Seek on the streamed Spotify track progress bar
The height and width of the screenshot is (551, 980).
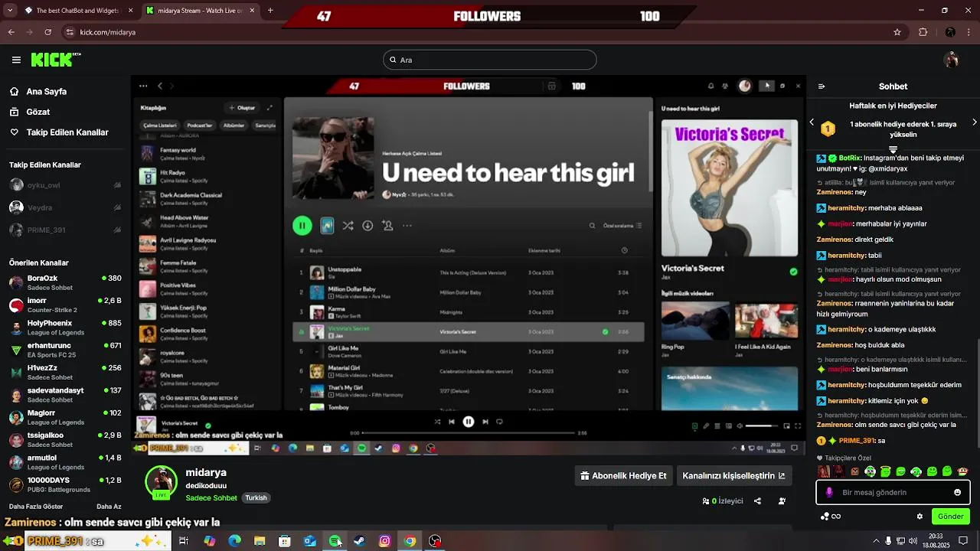468,433
